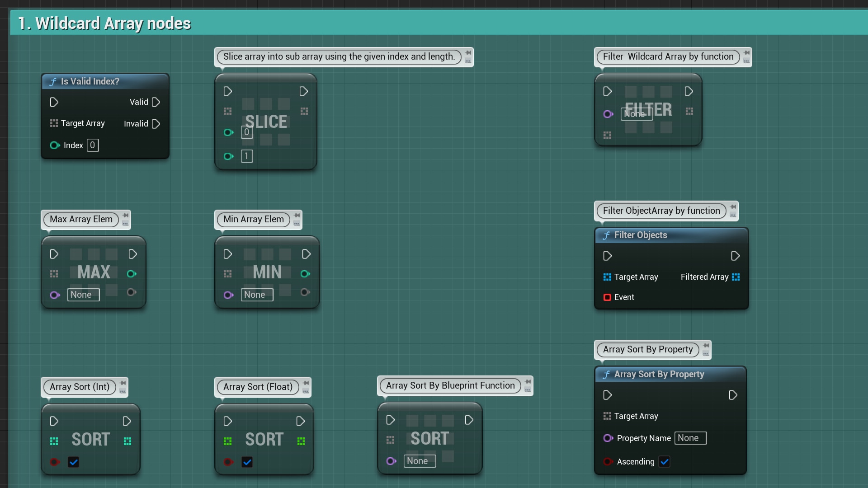Click the bubble pin icon on Array Sort By Blueprint Function
This screenshot has height=488, width=868.
click(528, 382)
